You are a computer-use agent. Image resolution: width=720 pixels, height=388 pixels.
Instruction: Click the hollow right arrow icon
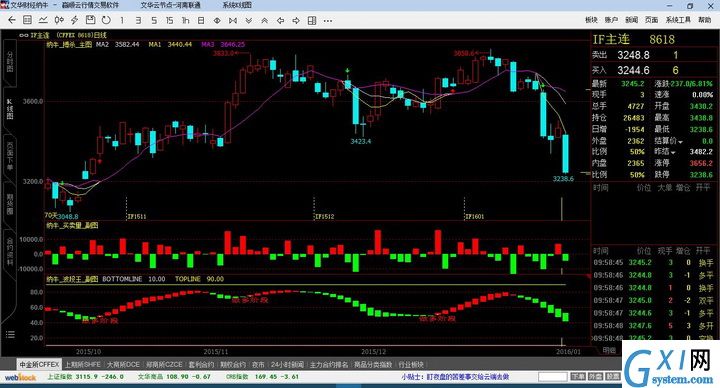tap(296, 20)
